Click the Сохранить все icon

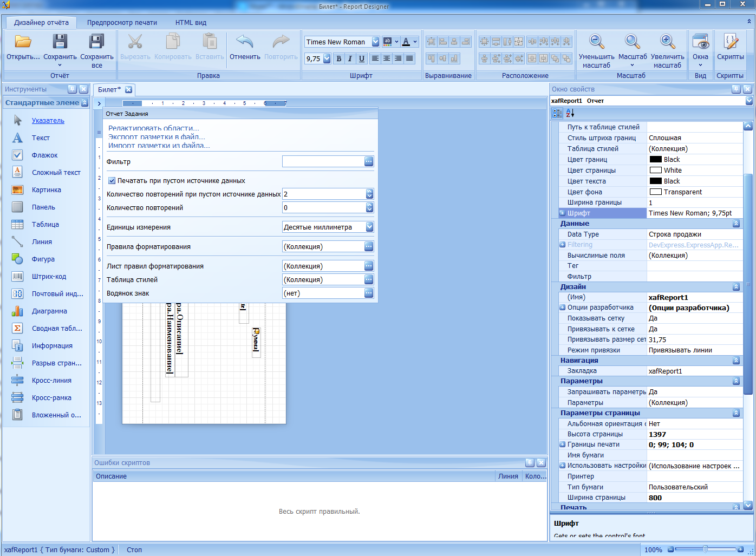tap(96, 42)
